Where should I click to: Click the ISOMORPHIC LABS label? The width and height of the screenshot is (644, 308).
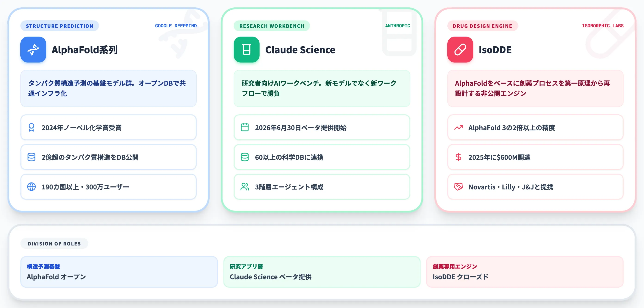click(603, 26)
